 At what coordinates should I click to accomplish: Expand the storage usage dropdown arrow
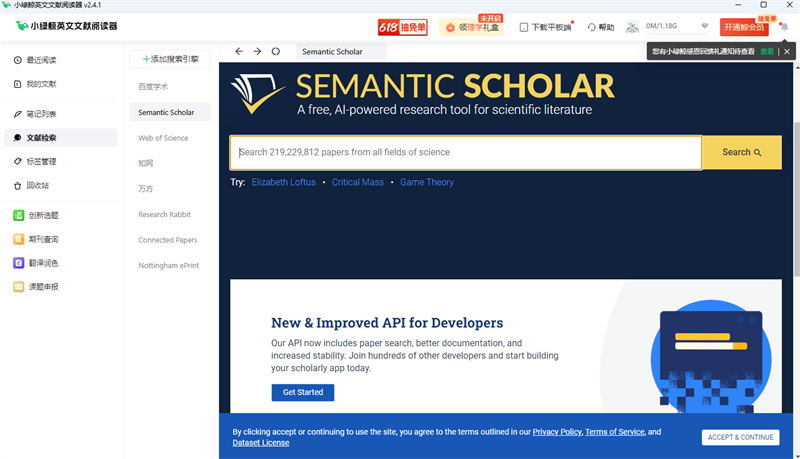point(705,26)
